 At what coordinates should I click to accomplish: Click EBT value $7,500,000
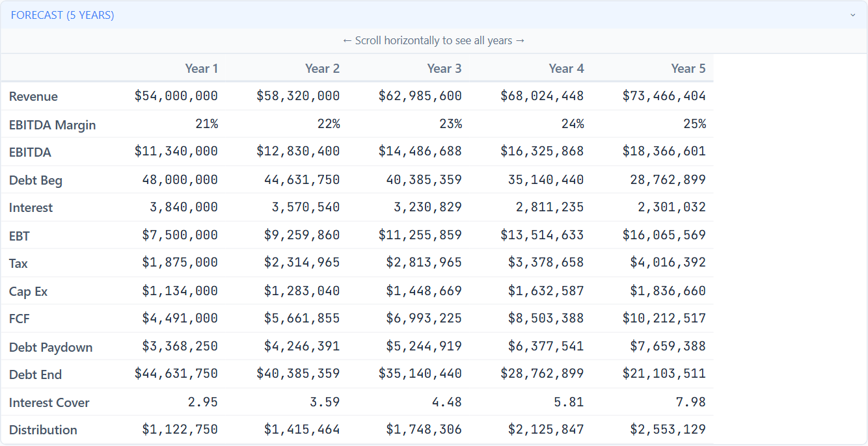(x=180, y=235)
